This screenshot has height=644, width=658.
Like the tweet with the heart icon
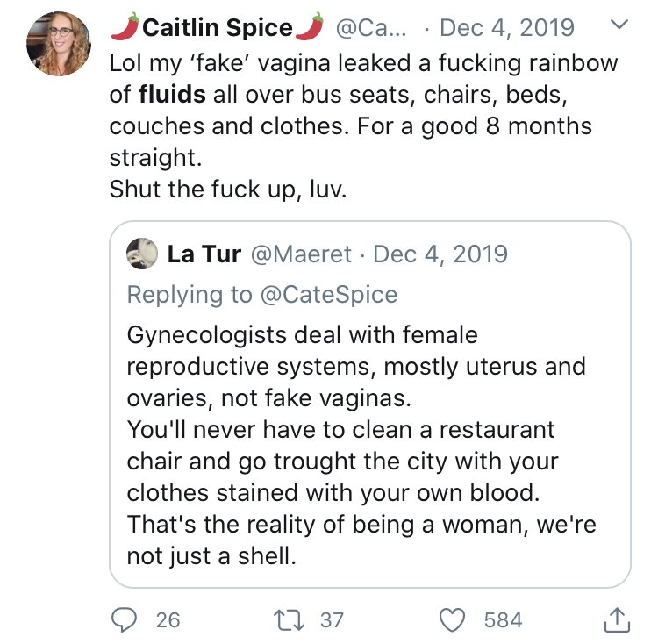click(452, 619)
